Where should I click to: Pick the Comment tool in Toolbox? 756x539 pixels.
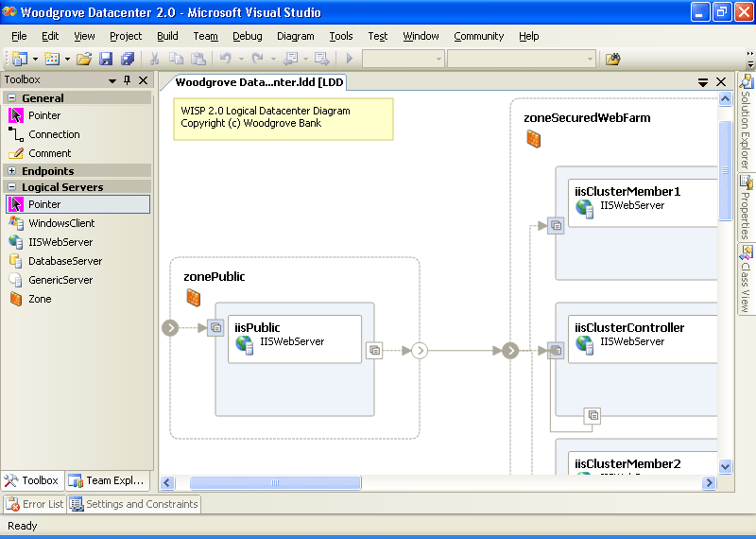[49, 153]
